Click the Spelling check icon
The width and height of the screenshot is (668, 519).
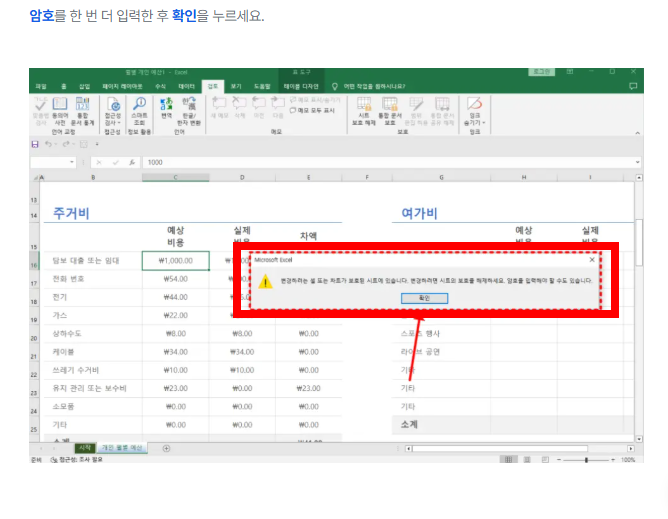tap(40, 104)
